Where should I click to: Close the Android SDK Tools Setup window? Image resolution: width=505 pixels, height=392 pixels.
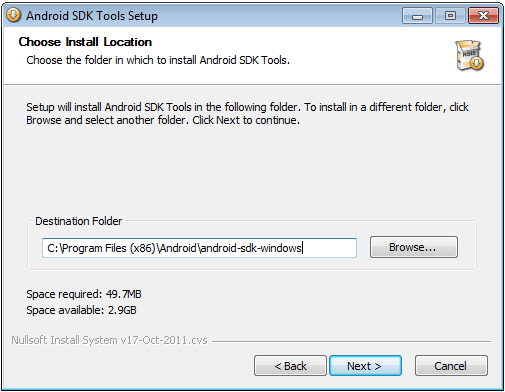(483, 16)
